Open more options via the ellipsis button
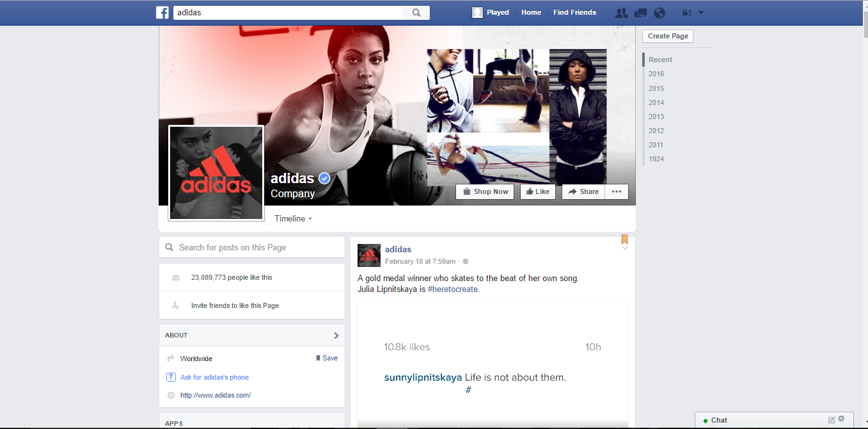Image resolution: width=868 pixels, height=429 pixels. (x=616, y=191)
